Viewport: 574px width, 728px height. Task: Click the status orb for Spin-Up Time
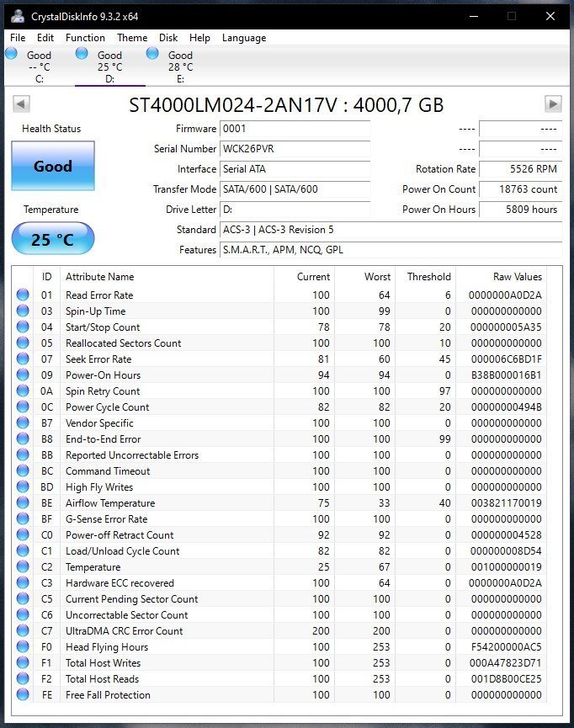[x=23, y=311]
